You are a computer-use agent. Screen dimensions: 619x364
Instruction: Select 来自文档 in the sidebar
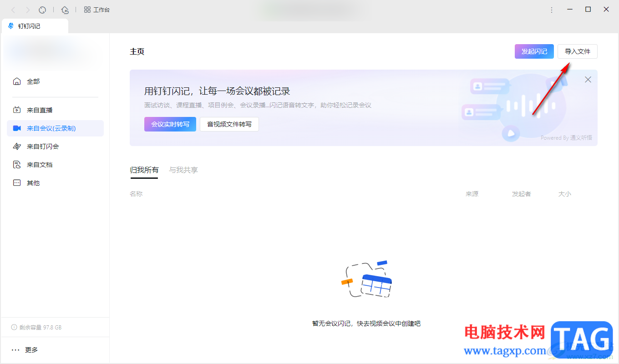tap(55, 165)
